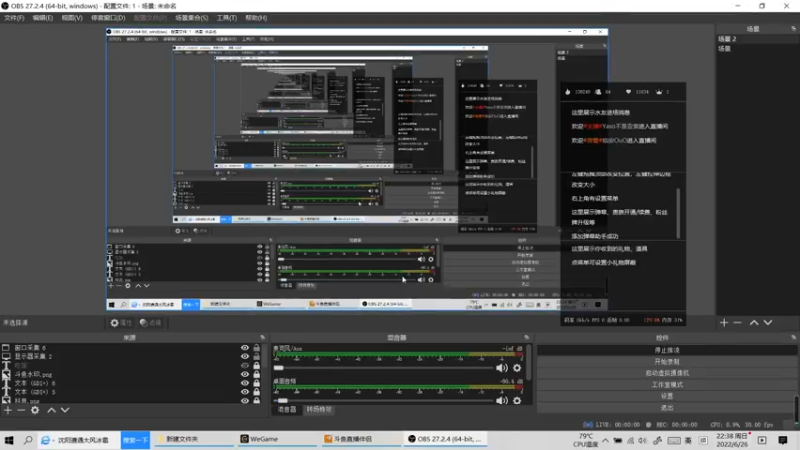Unlock the 文本 (GDI+) 5 source
This screenshot has width=800, height=450.
tap(257, 392)
